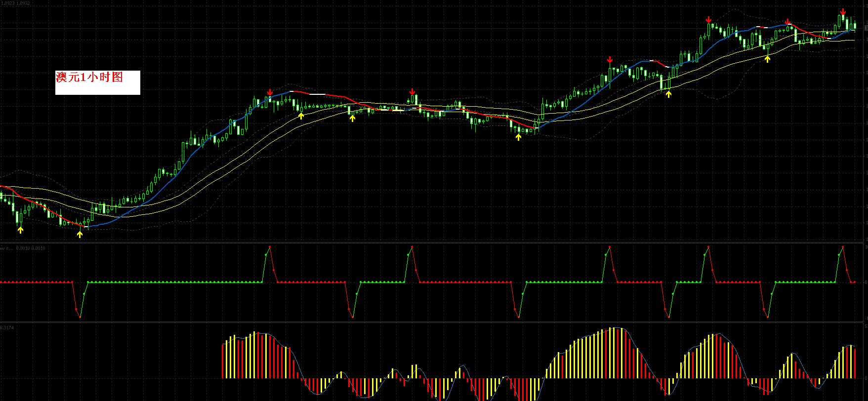Click the first yellow buy arrow on chart
Image resolution: width=868 pixels, height=401 pixels.
pyautogui.click(x=20, y=230)
